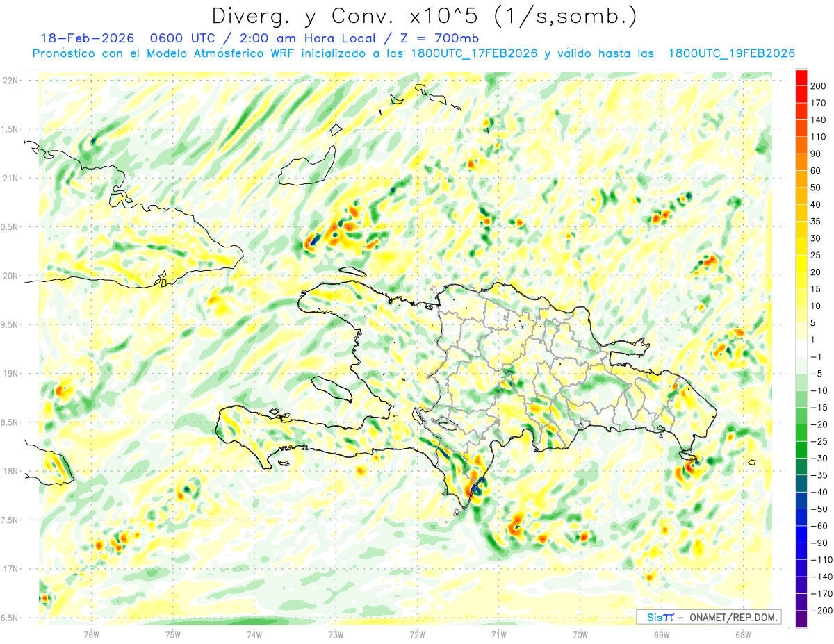Click the '76W' longitude label
834x644 pixels.
coord(91,634)
